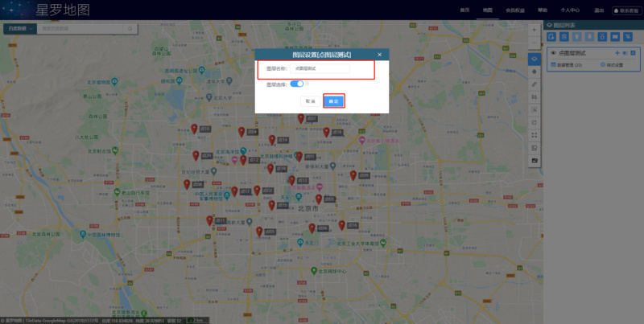Click the label settings icon on 点图层测试
Image resolution: width=644 pixels, height=324 pixels.
625,53
